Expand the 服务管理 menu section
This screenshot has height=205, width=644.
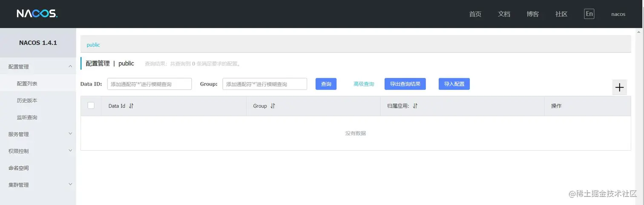click(38, 134)
